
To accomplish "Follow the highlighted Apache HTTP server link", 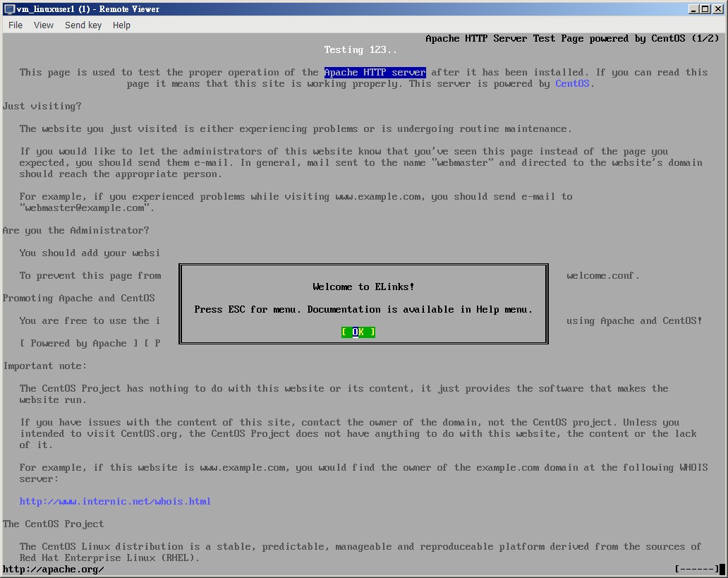I will (x=375, y=72).
